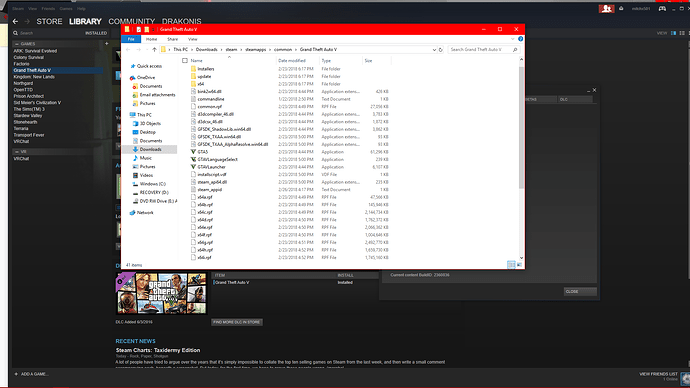Switch Explorer to details view layout
This screenshot has height=388, width=690.
coord(511,265)
